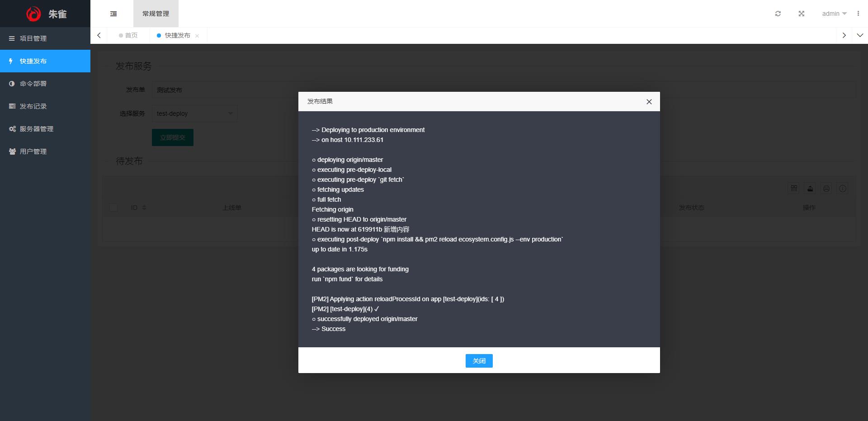Open the tab list down-chevron at right
Screen dimensions: 868x421
coord(860,35)
